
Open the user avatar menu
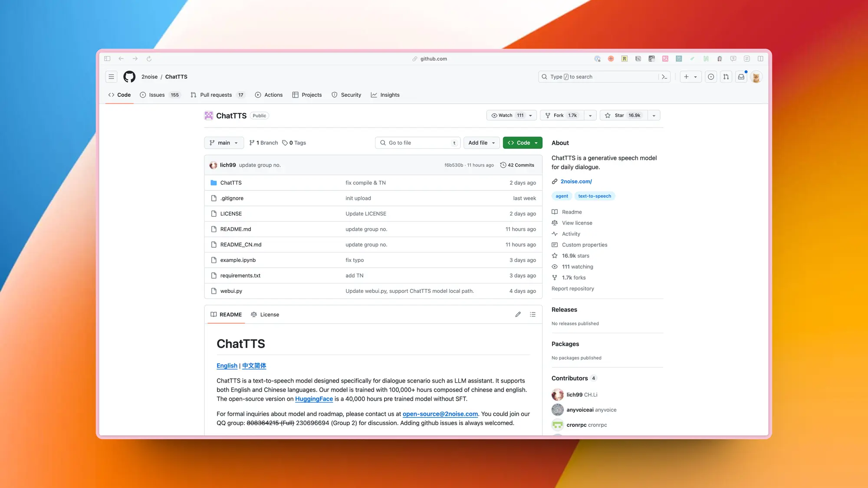pyautogui.click(x=756, y=77)
